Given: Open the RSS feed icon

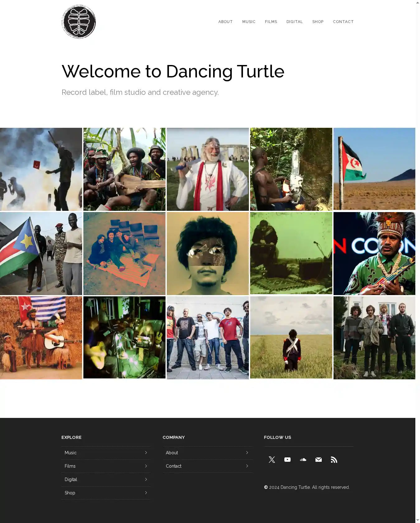Looking at the screenshot, I should [334, 460].
